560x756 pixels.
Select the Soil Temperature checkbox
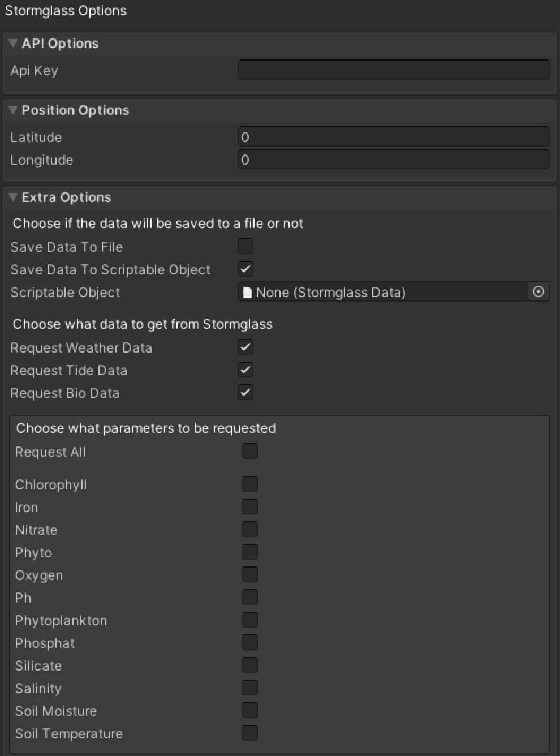coord(250,733)
